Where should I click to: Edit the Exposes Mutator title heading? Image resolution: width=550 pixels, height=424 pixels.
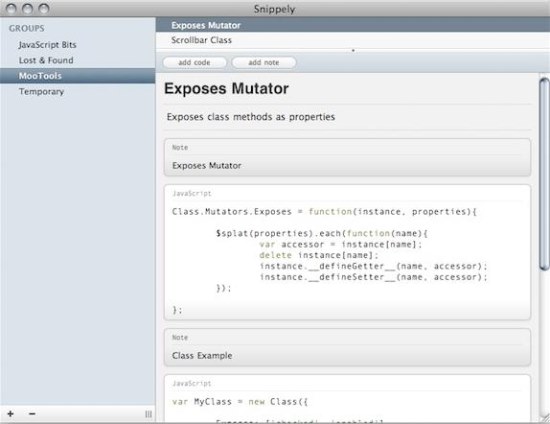point(226,88)
